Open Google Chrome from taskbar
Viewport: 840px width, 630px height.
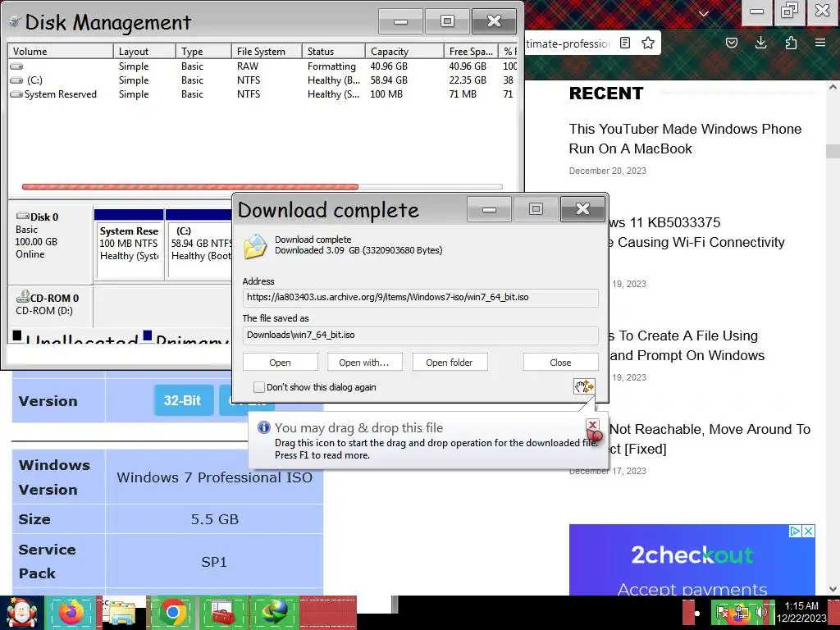[172, 612]
